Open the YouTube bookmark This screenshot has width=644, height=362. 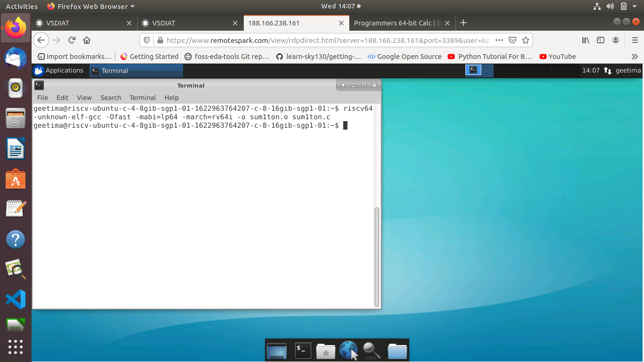pos(558,57)
